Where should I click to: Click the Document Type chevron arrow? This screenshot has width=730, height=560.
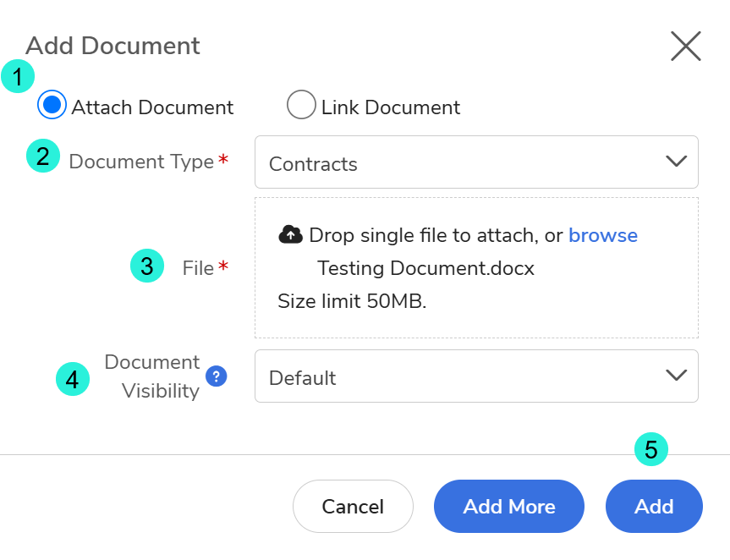pos(677,161)
